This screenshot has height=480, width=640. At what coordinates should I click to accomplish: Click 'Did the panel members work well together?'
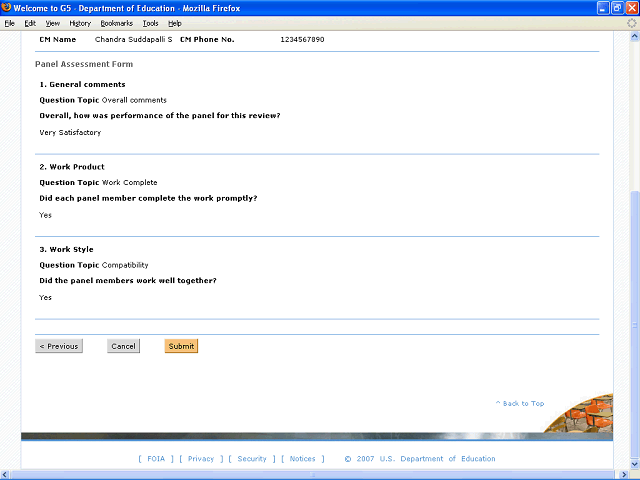(128, 280)
